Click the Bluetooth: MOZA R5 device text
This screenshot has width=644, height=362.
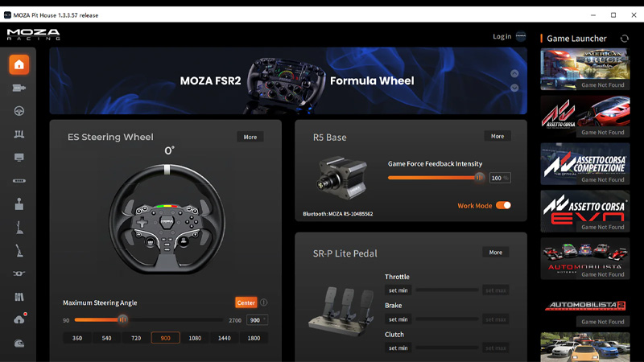click(x=337, y=214)
